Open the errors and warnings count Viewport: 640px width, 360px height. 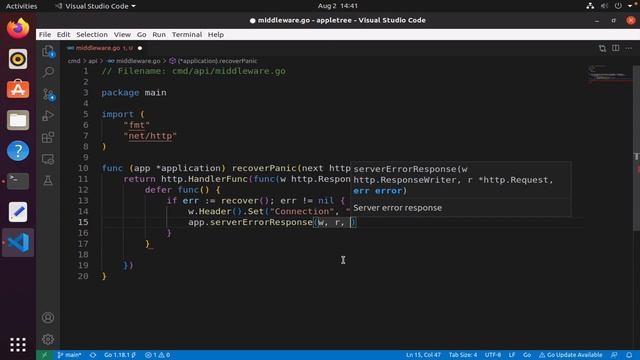[157, 355]
